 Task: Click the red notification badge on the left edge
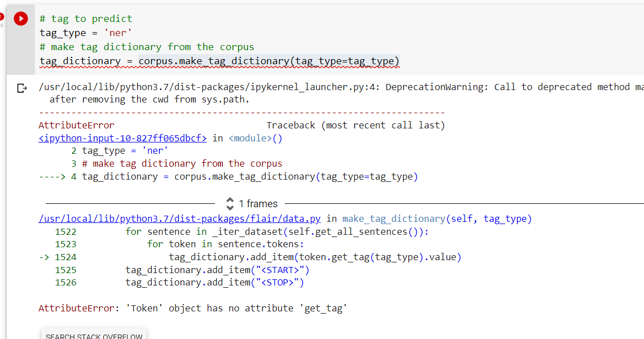tap(2, 16)
